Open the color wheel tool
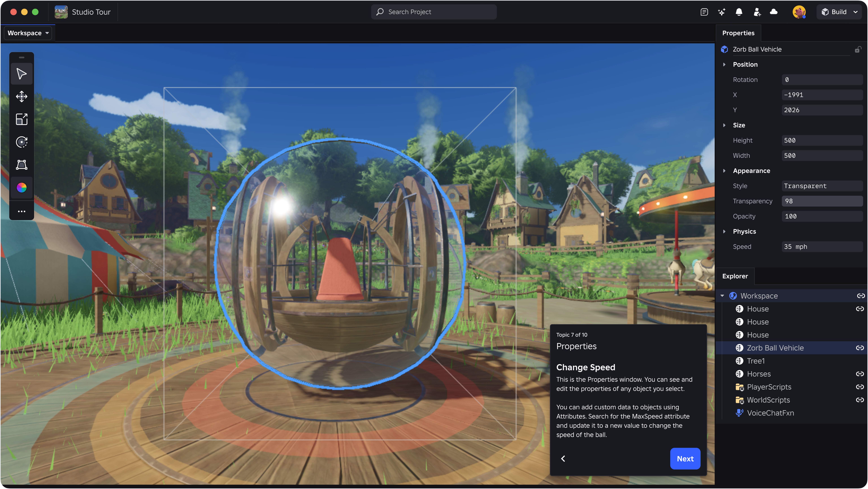The image size is (868, 489). click(22, 187)
